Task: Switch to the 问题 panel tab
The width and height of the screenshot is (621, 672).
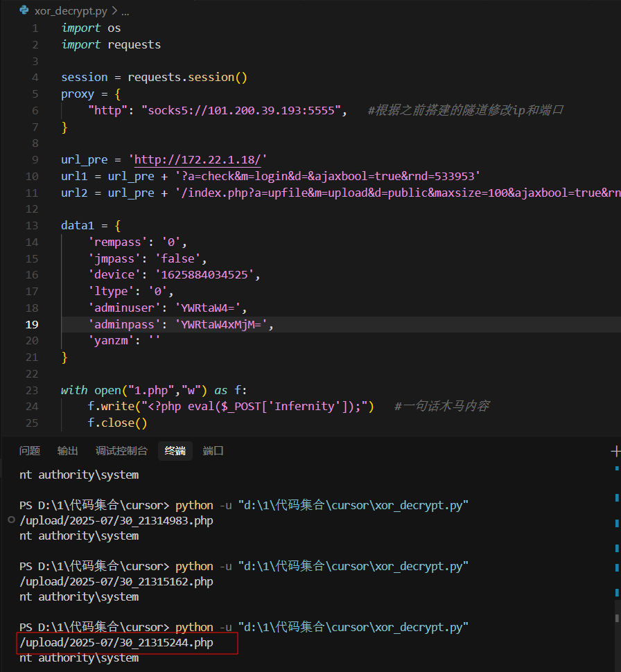Action: 30,451
